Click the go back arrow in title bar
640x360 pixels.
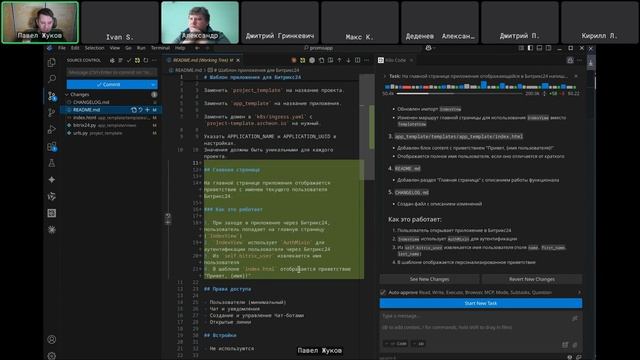coord(197,48)
